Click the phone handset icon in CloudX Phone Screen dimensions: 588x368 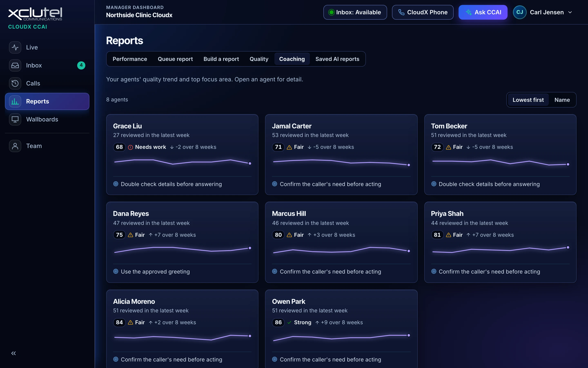click(401, 12)
